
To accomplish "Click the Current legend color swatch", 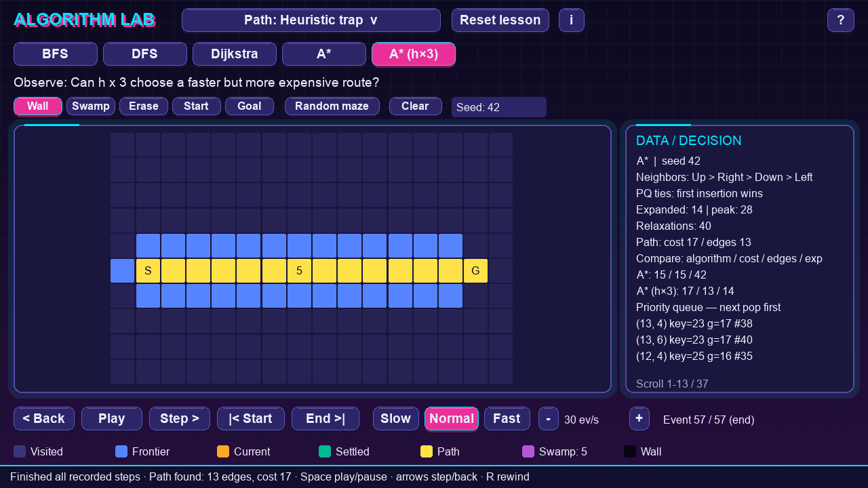I will [223, 451].
